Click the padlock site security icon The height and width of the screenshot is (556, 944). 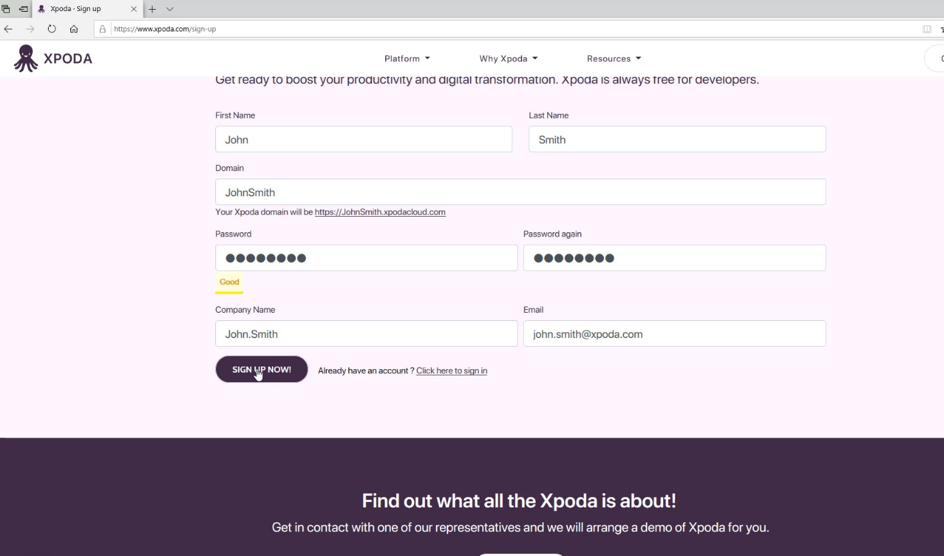pyautogui.click(x=102, y=29)
